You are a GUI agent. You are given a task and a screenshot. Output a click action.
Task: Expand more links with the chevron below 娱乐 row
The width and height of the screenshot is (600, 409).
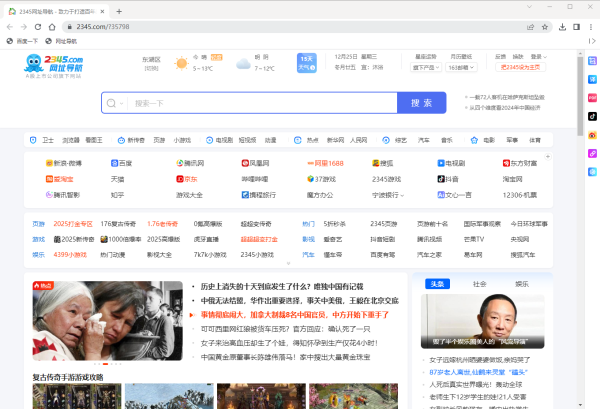289,263
